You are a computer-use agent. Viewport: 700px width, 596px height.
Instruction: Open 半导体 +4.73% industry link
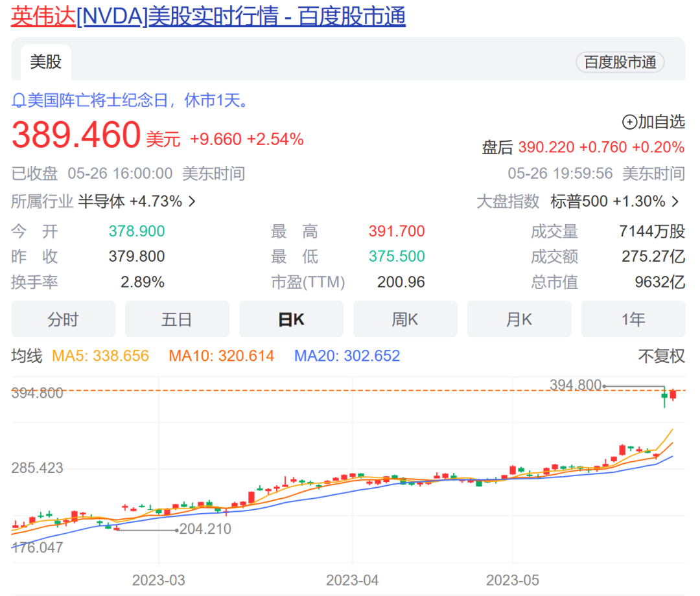coord(130,201)
